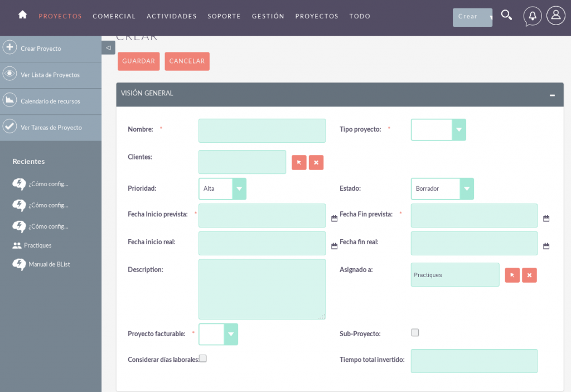Enable the Sub-Proyecto checkbox
Viewport: 571px width, 392px height.
point(415,332)
